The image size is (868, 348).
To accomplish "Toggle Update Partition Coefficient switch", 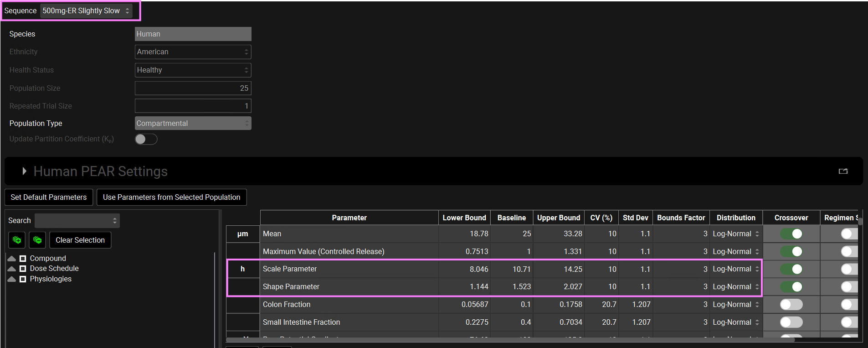I will [x=146, y=139].
